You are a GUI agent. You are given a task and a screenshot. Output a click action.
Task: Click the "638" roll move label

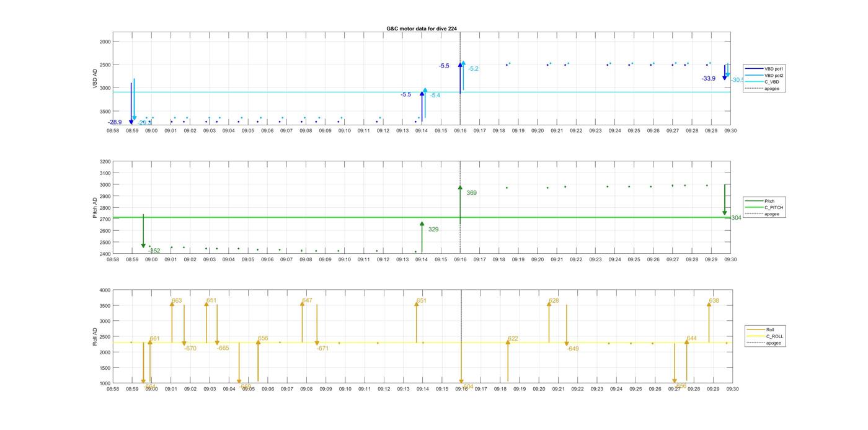714,301
